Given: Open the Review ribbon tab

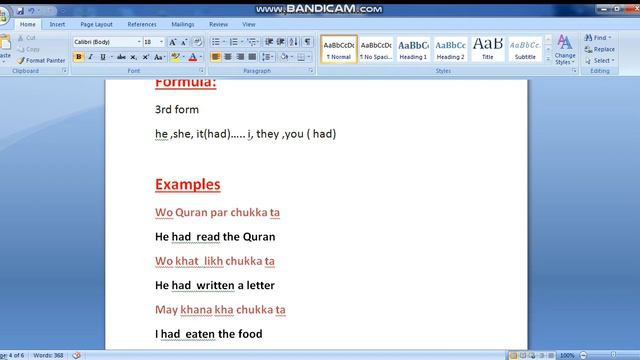Looking at the screenshot, I should coord(219,24).
